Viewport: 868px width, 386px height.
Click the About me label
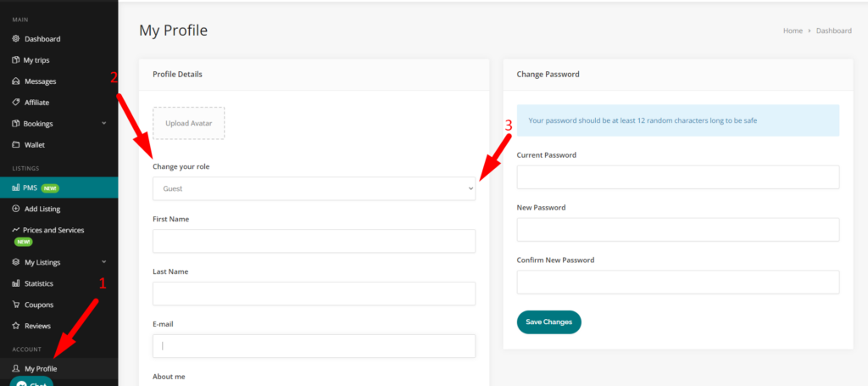coord(169,377)
